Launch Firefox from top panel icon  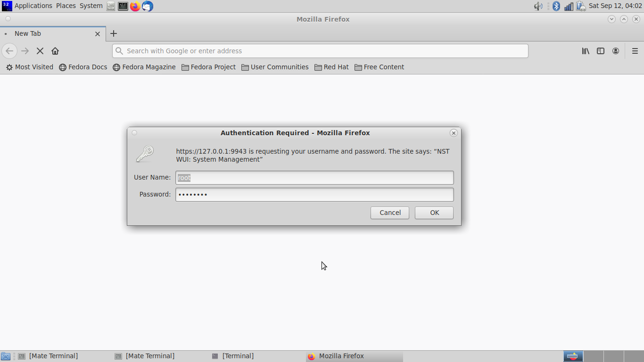(x=135, y=6)
